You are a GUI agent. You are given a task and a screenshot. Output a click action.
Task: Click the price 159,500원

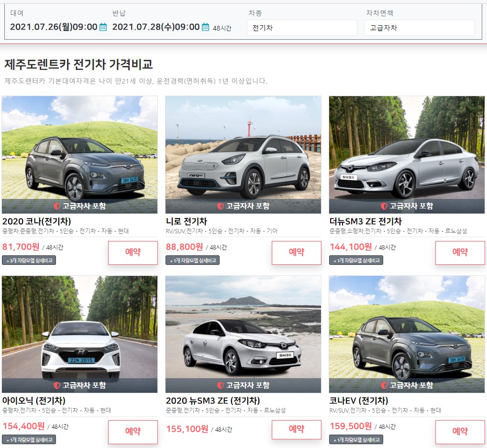[x=351, y=426]
